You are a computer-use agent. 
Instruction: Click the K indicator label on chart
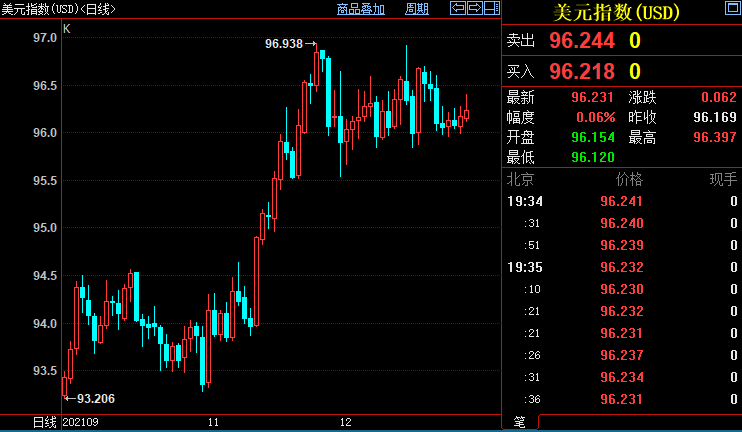67,29
